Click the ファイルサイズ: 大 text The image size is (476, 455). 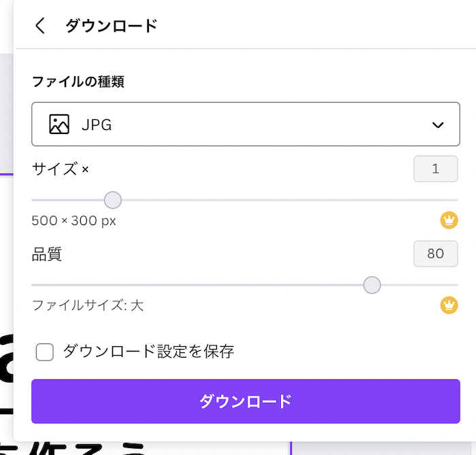(88, 305)
